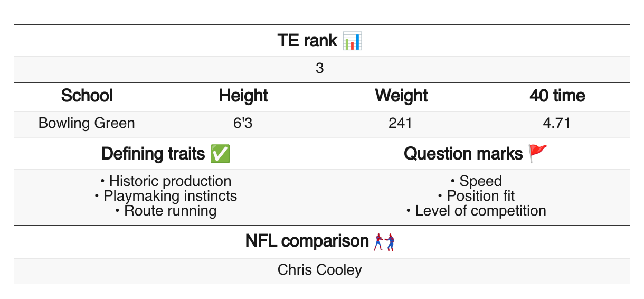This screenshot has height=299, width=644.
Task: Click the Bowling Green school cell
Action: point(87,124)
